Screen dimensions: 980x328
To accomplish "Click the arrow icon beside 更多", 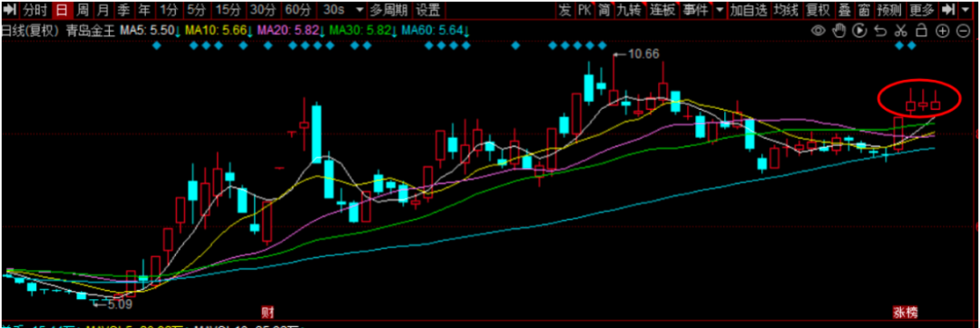I will (949, 10).
